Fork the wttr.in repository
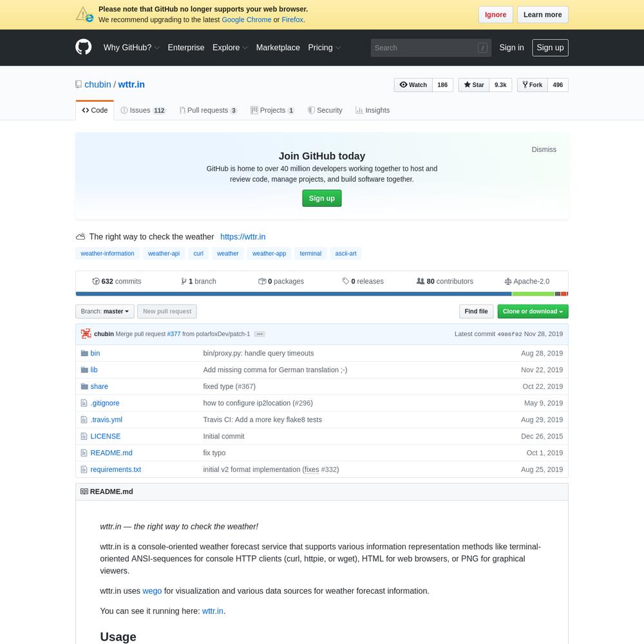The width and height of the screenshot is (644, 644). click(533, 85)
